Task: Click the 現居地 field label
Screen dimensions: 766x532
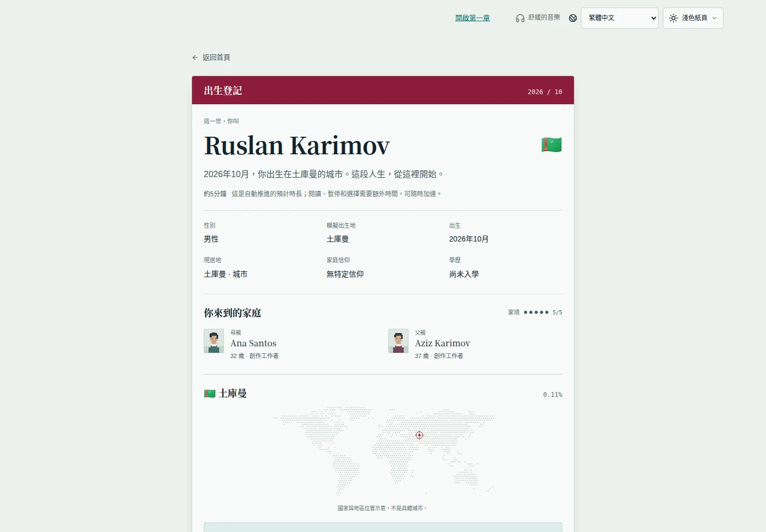Action: 212,260
